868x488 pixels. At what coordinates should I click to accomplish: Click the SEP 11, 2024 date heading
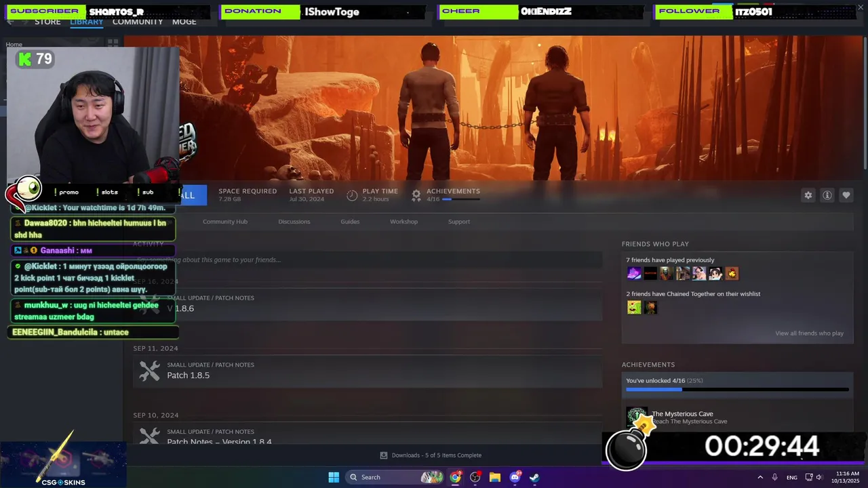(x=155, y=348)
